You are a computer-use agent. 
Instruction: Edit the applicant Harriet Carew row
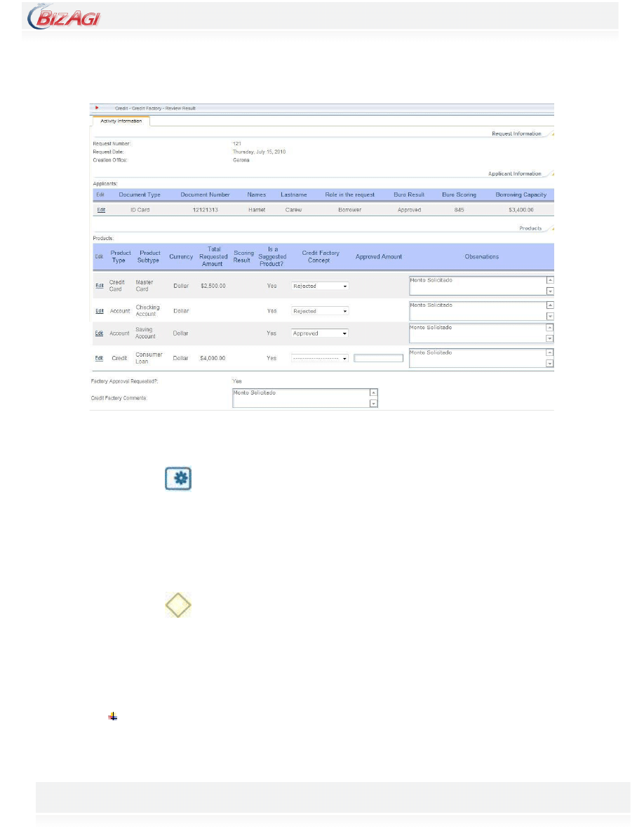click(100, 210)
